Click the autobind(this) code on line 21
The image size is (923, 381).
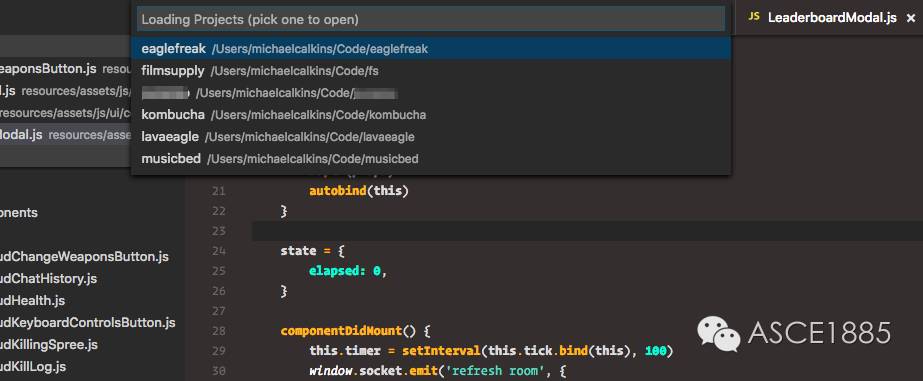359,191
